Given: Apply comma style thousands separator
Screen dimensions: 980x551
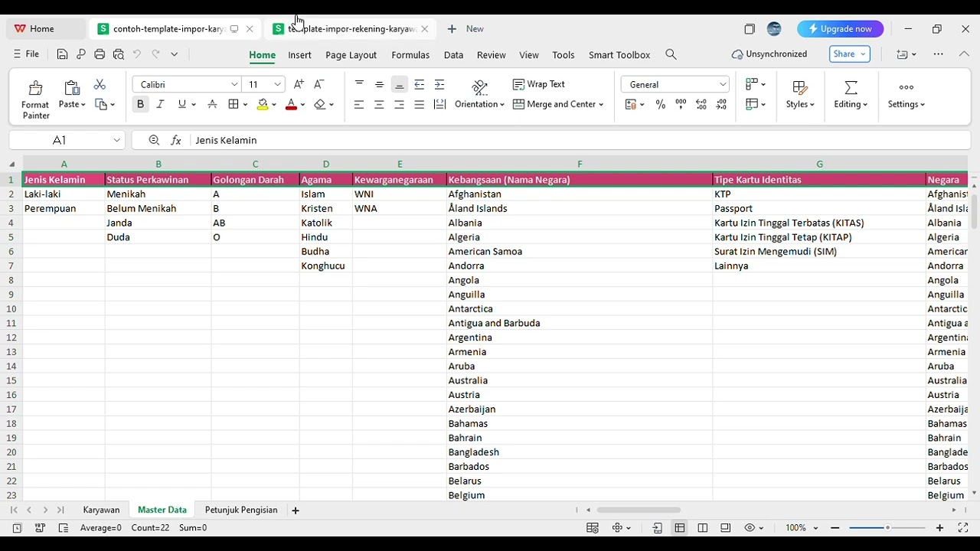Looking at the screenshot, I should click(681, 104).
